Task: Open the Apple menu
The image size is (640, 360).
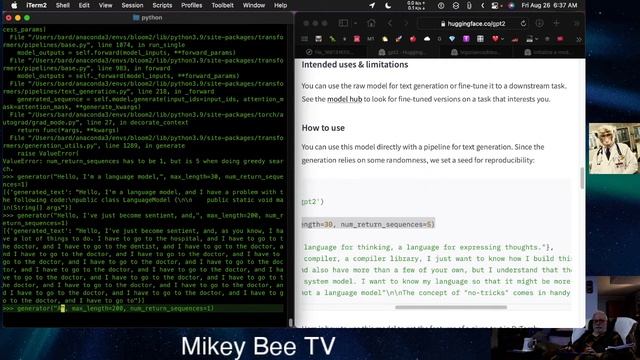Action: [x=14, y=5]
